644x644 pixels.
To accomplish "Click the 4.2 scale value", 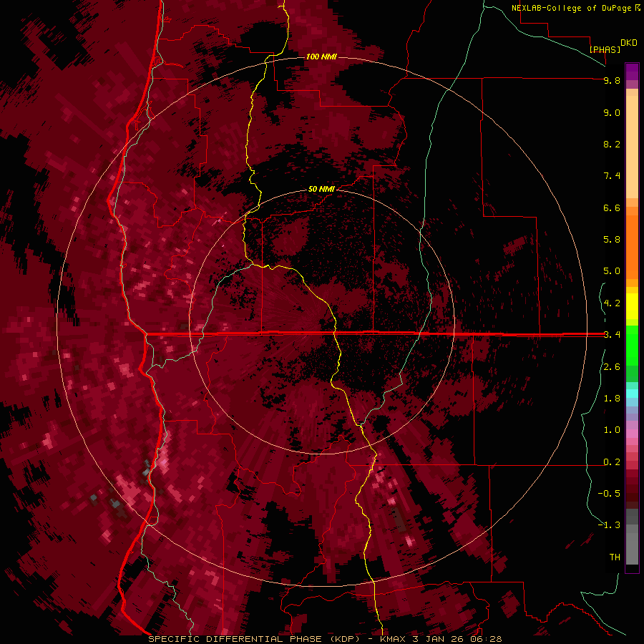I will 612,303.
